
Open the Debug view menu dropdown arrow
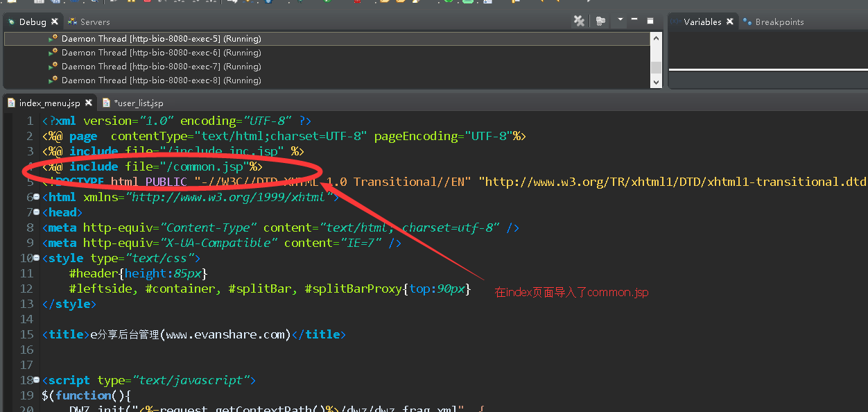point(620,20)
